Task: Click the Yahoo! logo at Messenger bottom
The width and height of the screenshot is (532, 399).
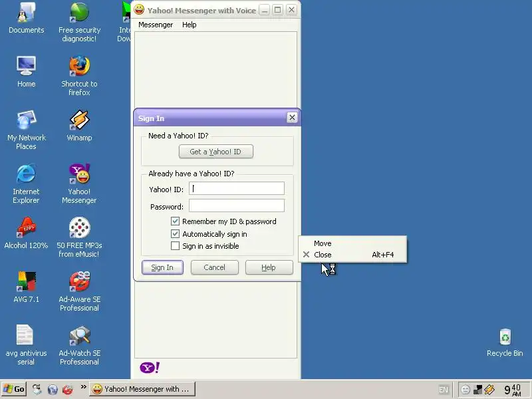Action: tap(150, 368)
